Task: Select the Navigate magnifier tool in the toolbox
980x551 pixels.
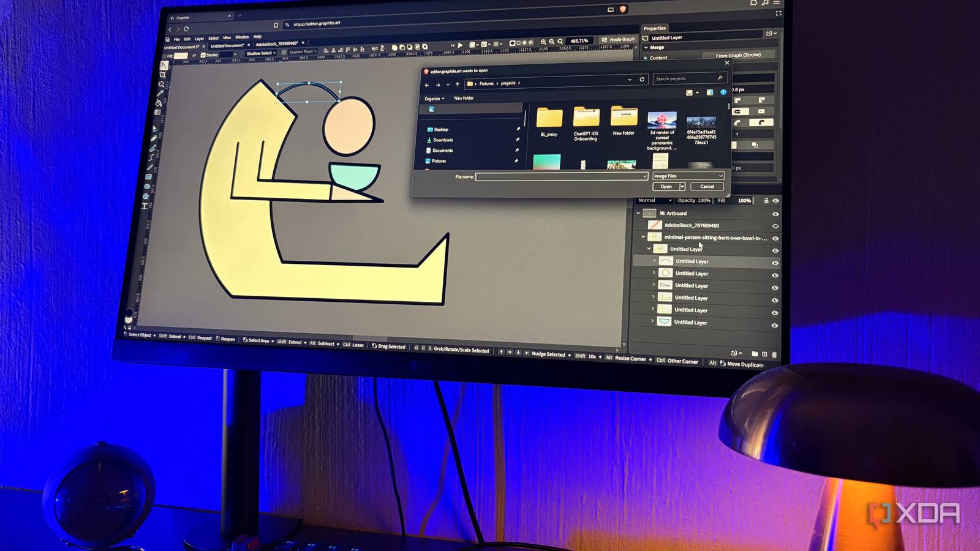Action: [x=161, y=84]
